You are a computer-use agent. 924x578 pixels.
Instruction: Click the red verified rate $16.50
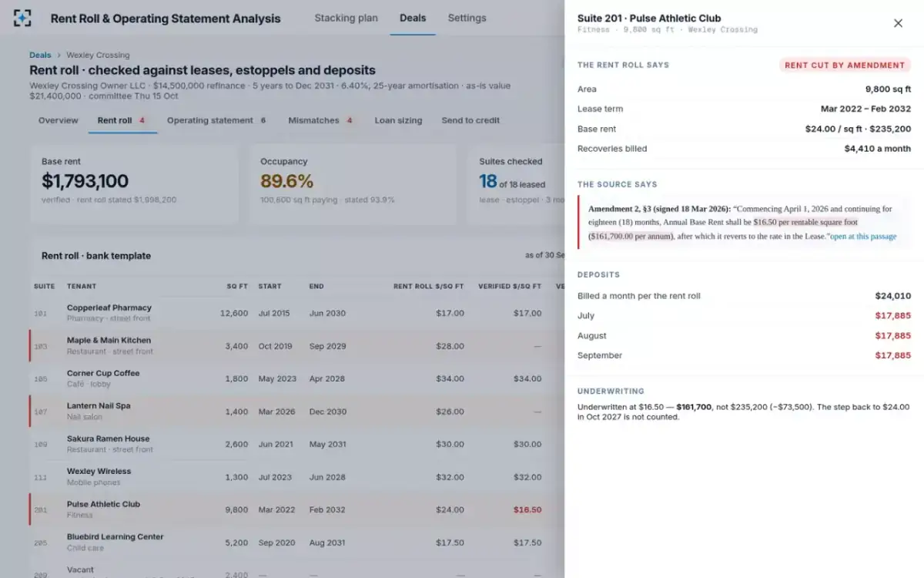(x=527, y=509)
